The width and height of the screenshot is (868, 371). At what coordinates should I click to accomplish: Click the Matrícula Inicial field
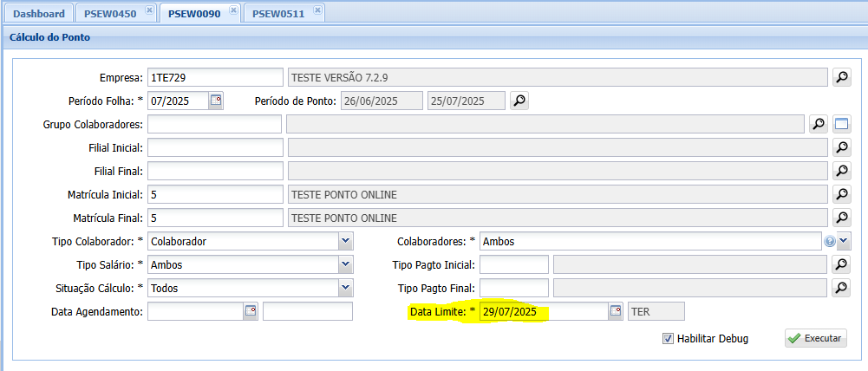pyautogui.click(x=215, y=194)
